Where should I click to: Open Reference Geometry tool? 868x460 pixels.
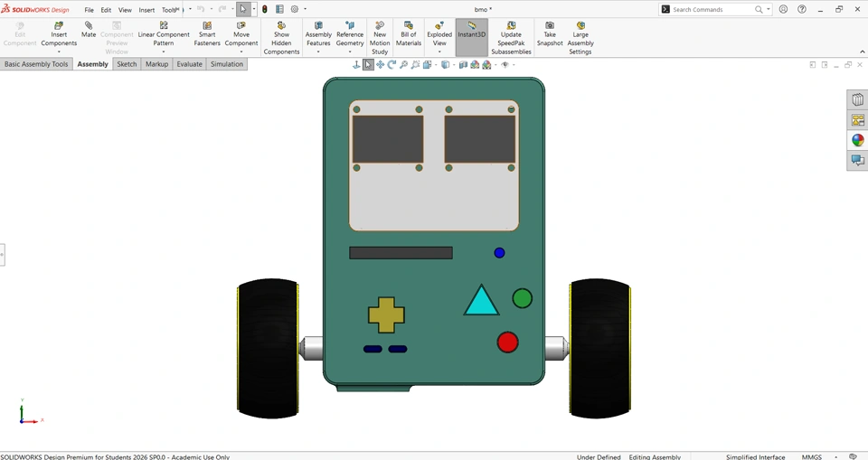[x=350, y=33]
